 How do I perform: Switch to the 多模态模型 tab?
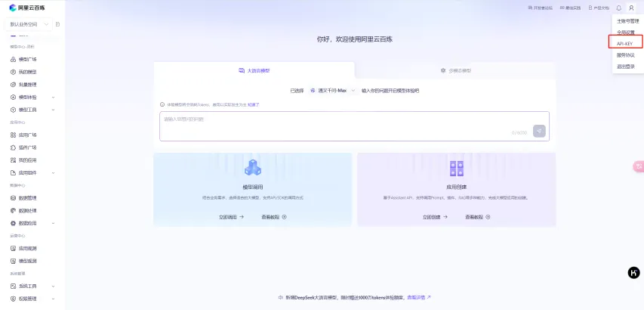tap(455, 70)
